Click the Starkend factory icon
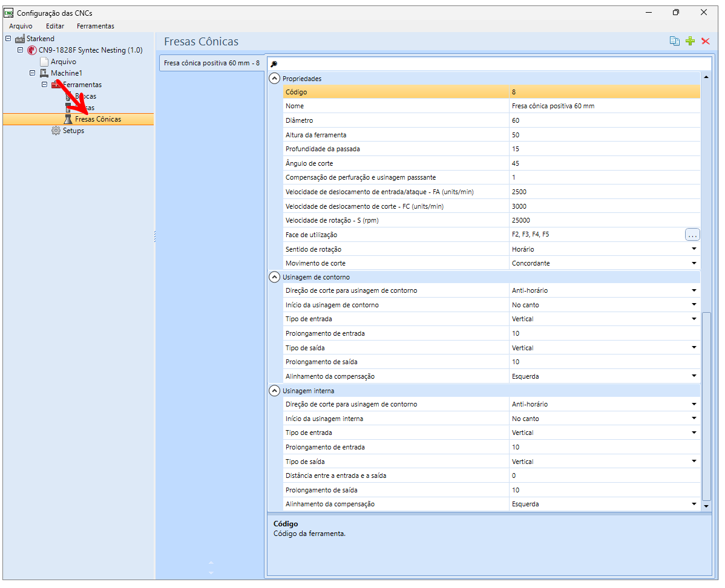Image resolution: width=725 pixels, height=588 pixels. point(20,38)
